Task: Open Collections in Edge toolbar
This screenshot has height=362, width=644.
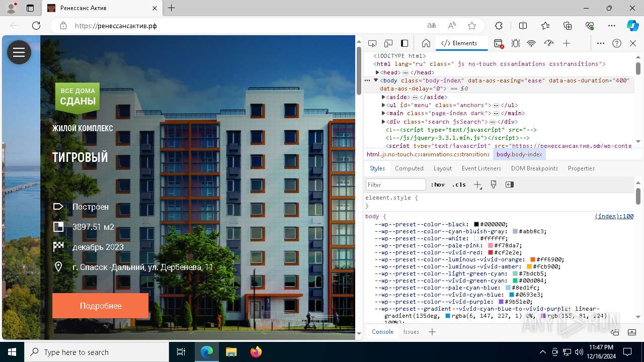Action: (x=568, y=26)
